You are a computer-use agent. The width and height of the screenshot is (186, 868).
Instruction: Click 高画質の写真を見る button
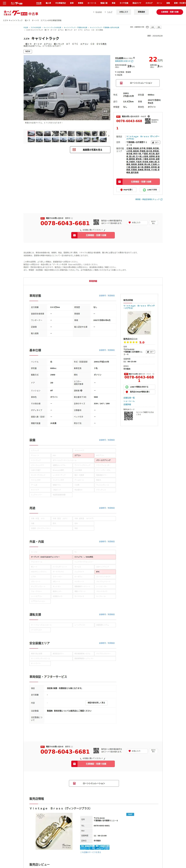click(x=90, y=150)
